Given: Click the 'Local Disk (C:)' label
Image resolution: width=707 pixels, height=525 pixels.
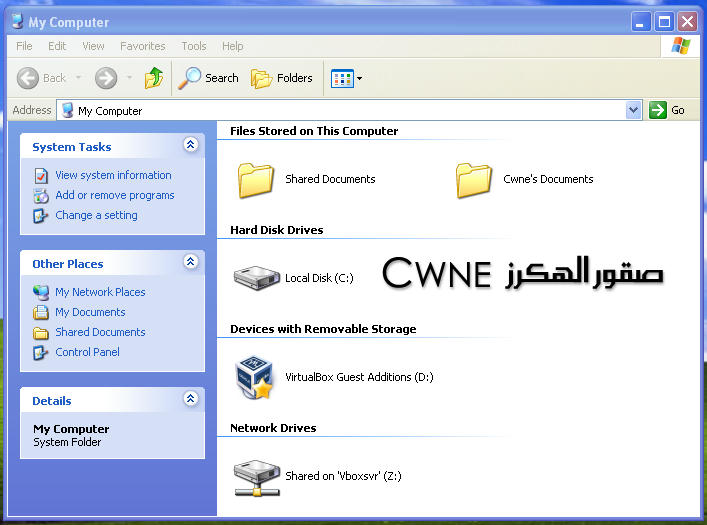Looking at the screenshot, I should 319,278.
